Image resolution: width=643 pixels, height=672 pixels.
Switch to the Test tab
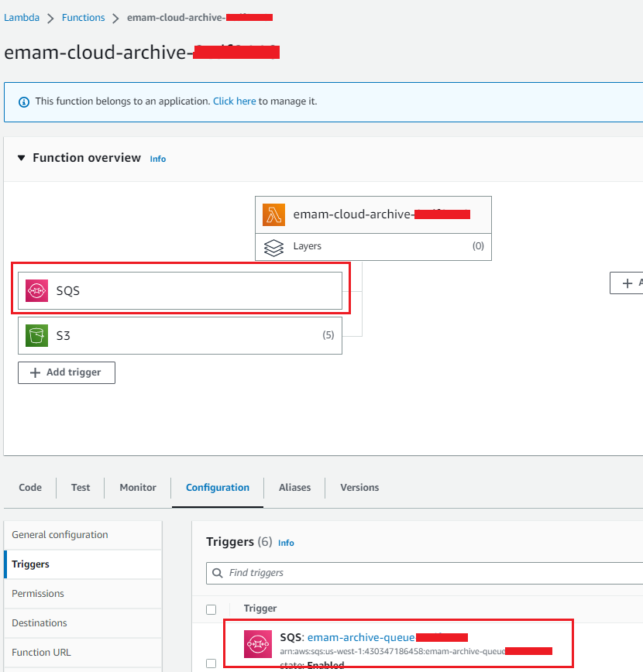point(81,488)
